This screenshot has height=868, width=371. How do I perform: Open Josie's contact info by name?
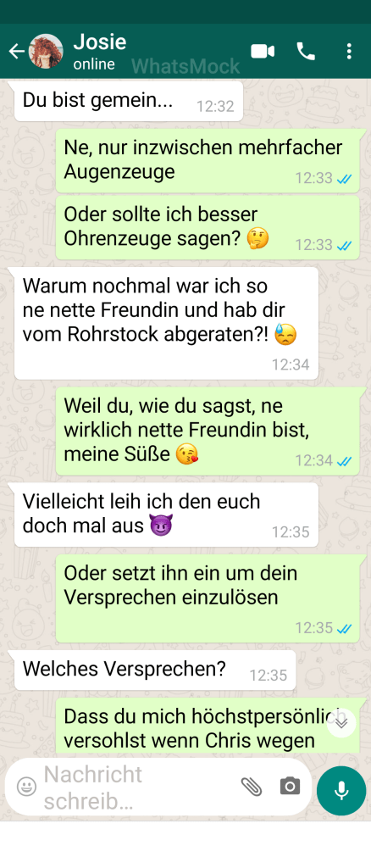100,42
